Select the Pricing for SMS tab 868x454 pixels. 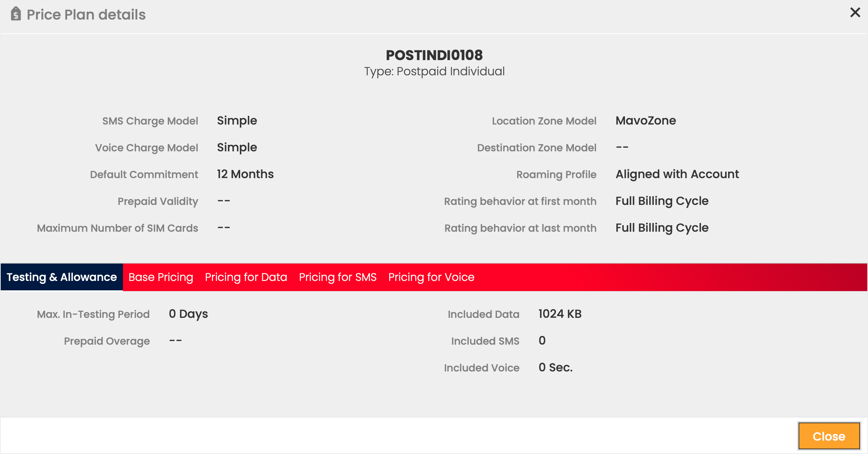click(338, 277)
